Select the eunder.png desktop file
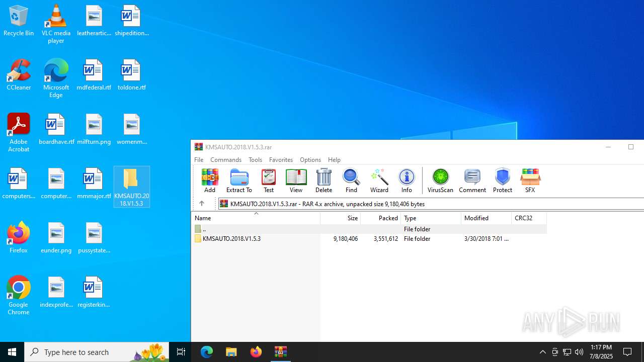This screenshot has height=362, width=644. 56,238
